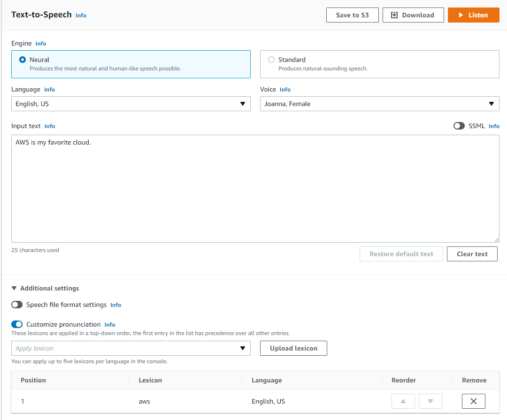The image size is (507, 420).
Task: Disable Customize pronunciation toggle
Action: click(x=17, y=324)
